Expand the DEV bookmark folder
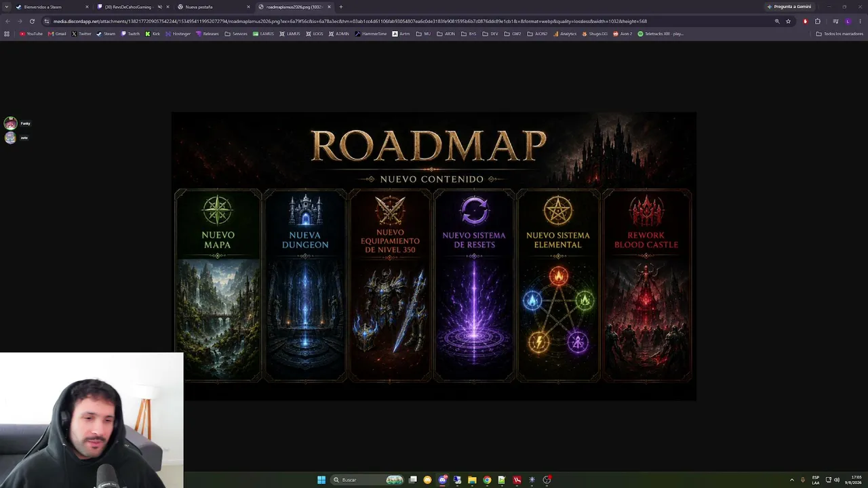This screenshot has width=868, height=488. pyautogui.click(x=490, y=34)
